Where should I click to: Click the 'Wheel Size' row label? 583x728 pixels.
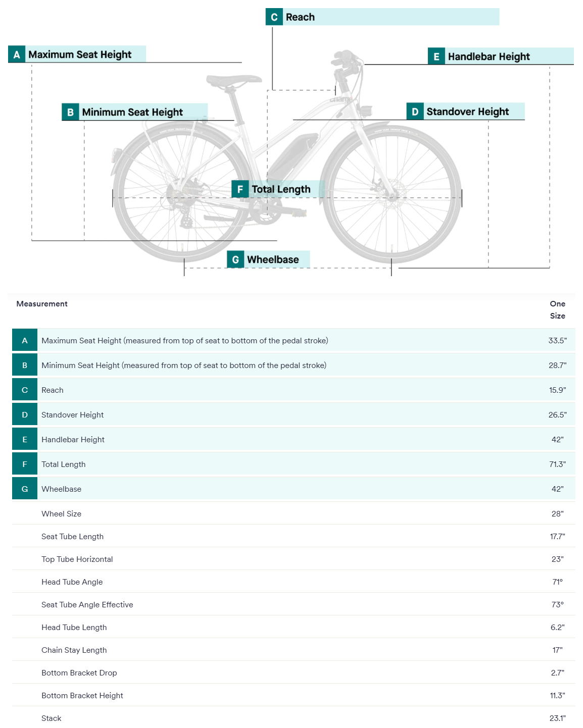coord(62,513)
